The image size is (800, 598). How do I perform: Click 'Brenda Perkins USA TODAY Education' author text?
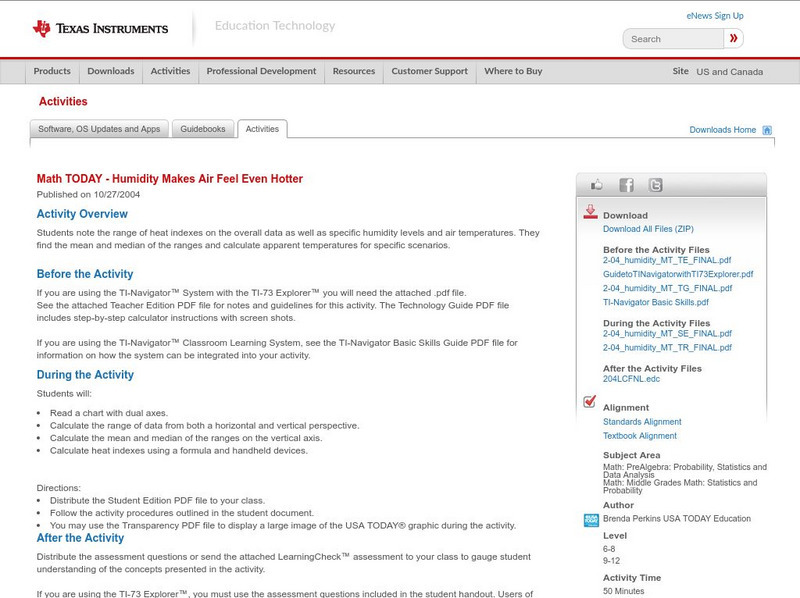[677, 518]
